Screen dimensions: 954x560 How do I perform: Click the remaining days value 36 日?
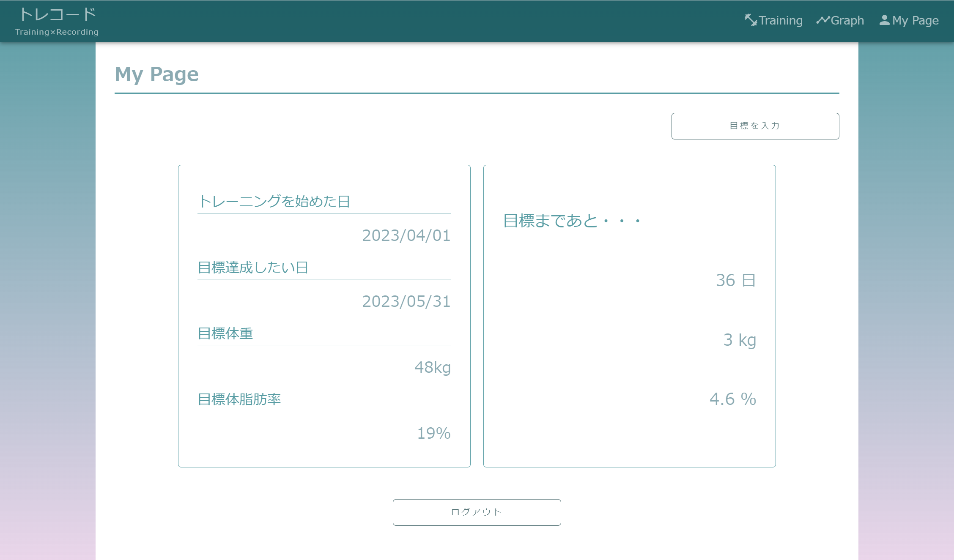(x=736, y=280)
